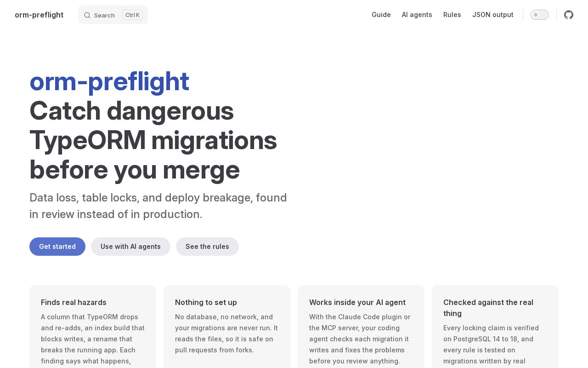Click the Ctrl K shortcut badge

pos(132,15)
